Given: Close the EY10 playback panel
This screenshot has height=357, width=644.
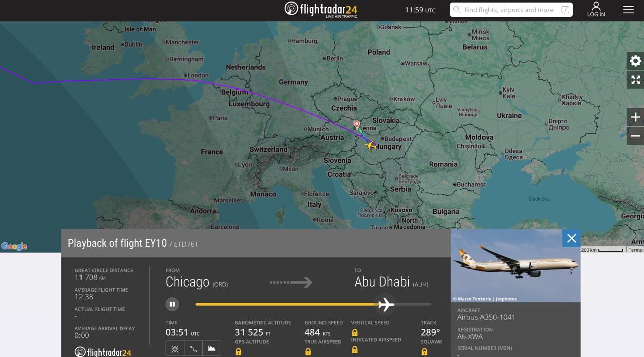Looking at the screenshot, I should coord(571,238).
